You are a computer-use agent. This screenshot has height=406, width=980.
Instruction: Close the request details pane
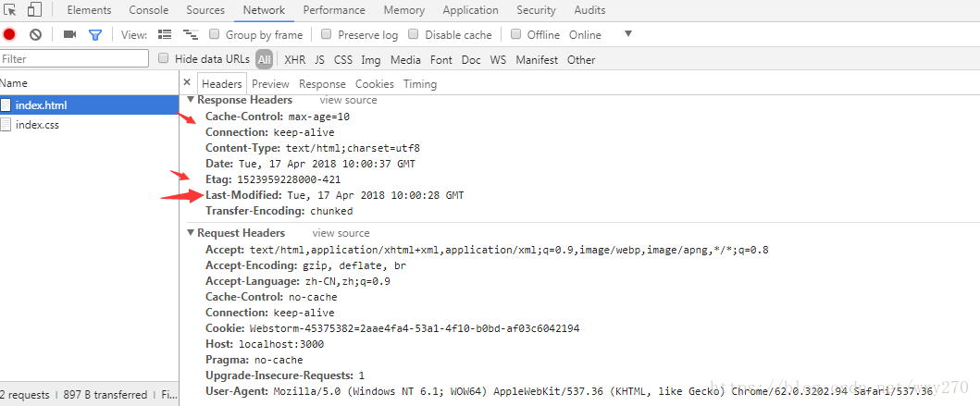coord(187,82)
